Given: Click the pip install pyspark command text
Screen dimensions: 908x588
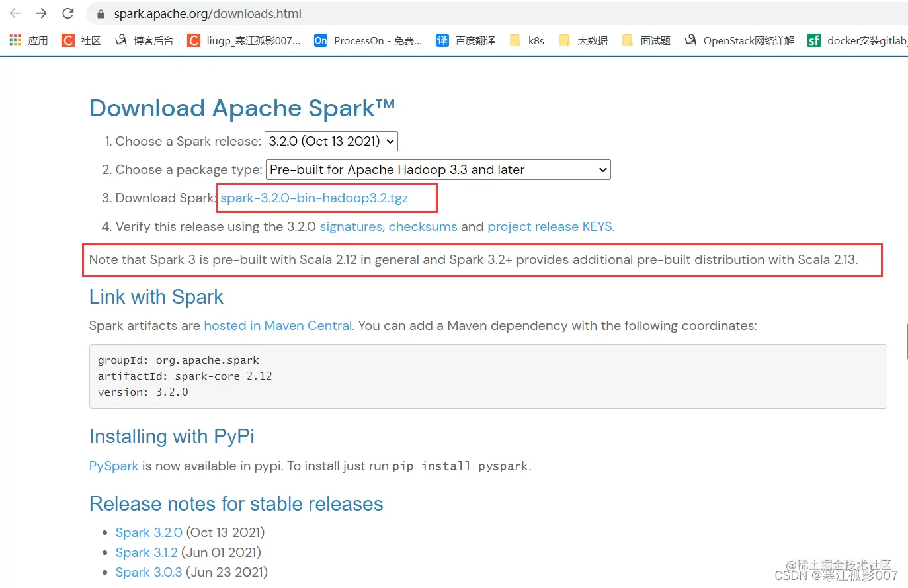Looking at the screenshot, I should (460, 466).
